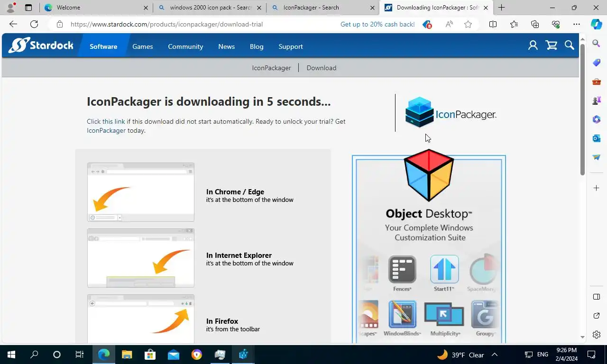
Task: Add this page to favorites star
Action: 468,24
